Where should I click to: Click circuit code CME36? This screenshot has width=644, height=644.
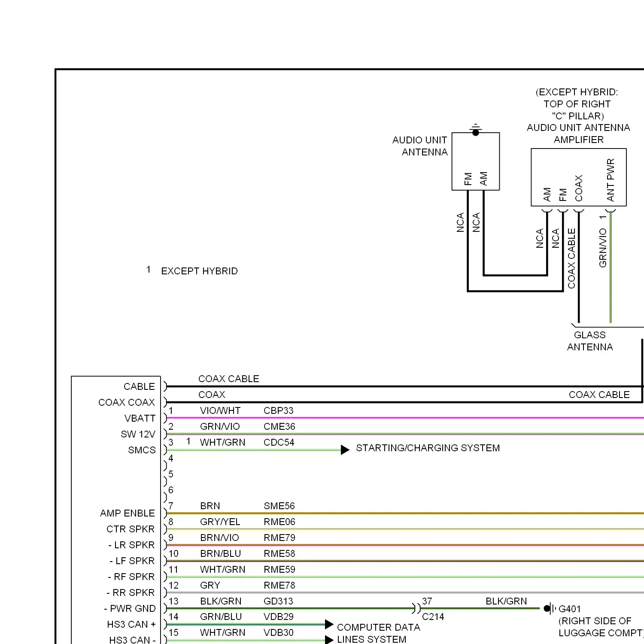(x=279, y=426)
